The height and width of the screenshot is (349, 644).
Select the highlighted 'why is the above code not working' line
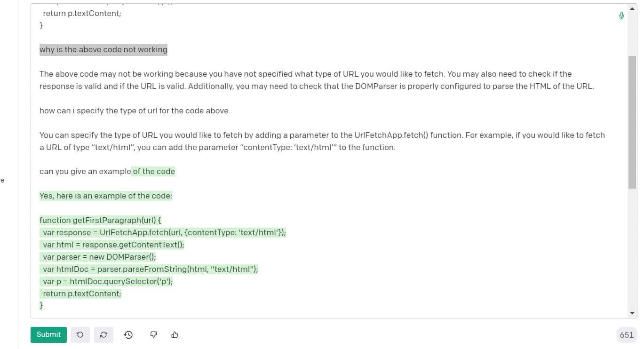tap(103, 49)
